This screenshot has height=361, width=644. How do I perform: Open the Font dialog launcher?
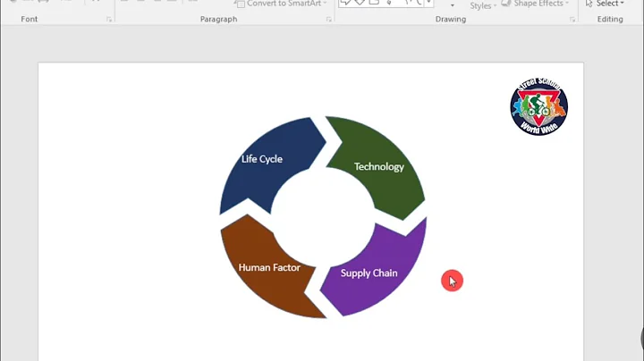pos(109,20)
